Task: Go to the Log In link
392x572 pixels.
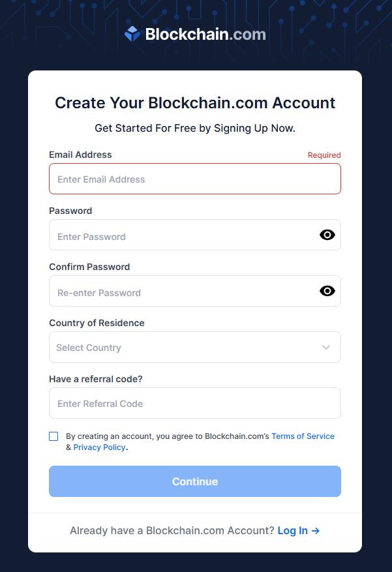Action: [298, 530]
